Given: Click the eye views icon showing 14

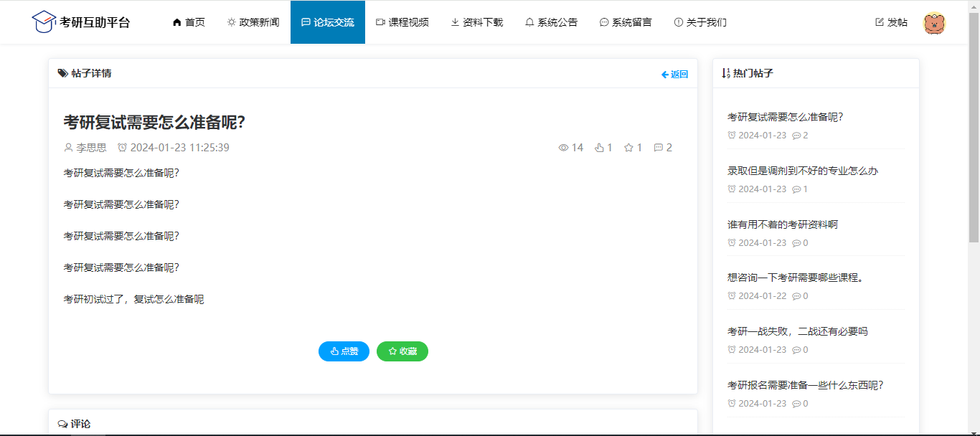Looking at the screenshot, I should (563, 148).
